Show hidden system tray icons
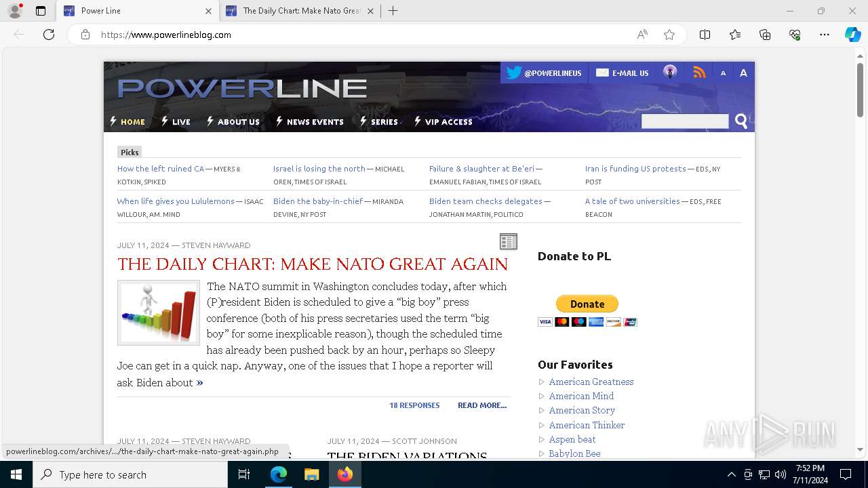The width and height of the screenshot is (868, 488). pyautogui.click(x=731, y=474)
